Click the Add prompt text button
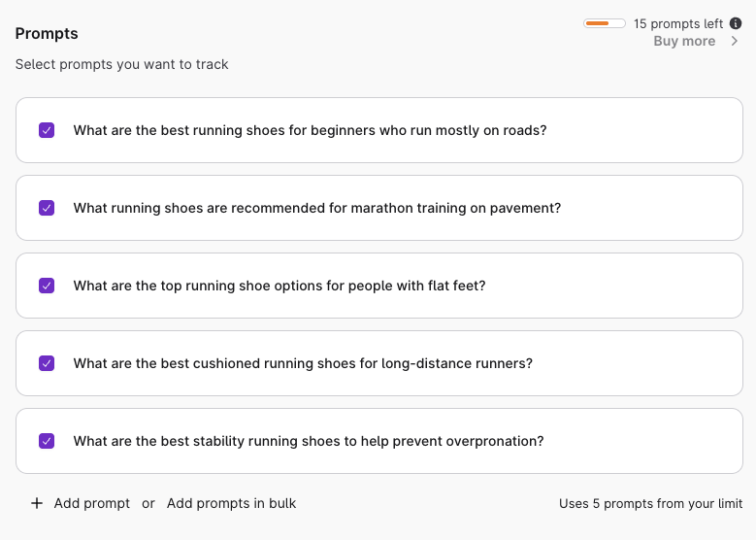756x540 pixels. (92, 503)
